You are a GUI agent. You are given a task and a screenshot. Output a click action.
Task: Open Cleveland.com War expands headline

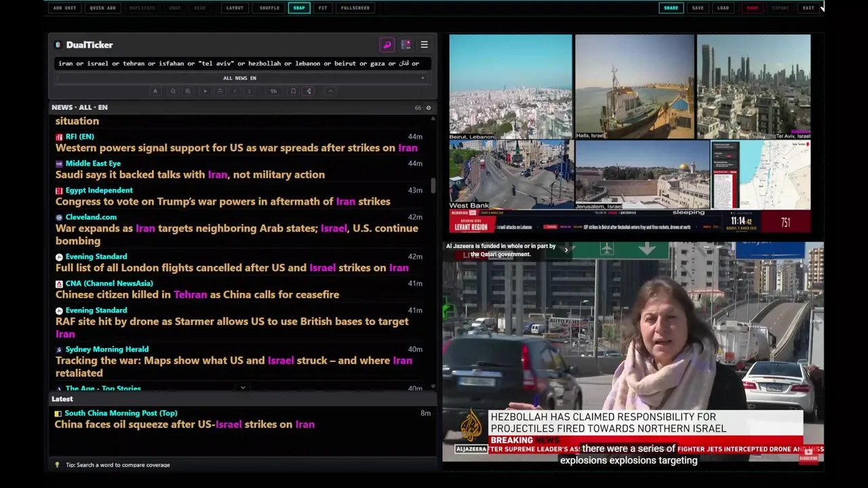point(237,235)
